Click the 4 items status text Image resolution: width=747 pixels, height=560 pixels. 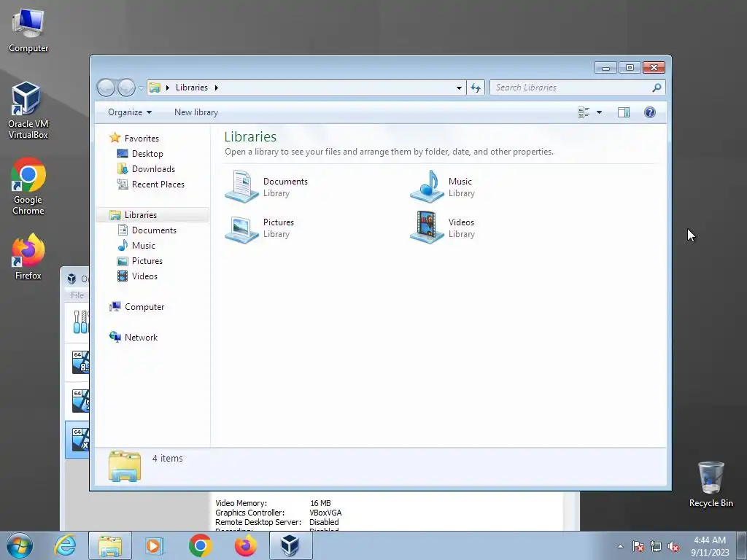click(x=167, y=458)
